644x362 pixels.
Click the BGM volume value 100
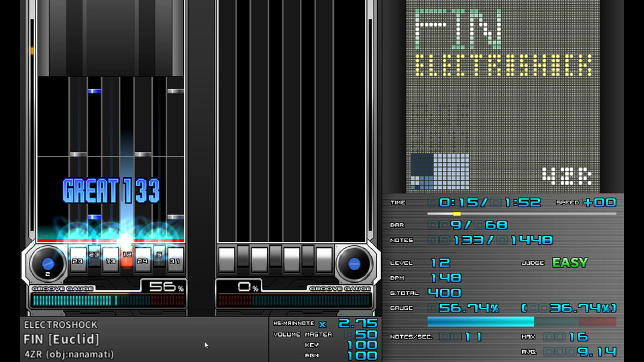362,356
